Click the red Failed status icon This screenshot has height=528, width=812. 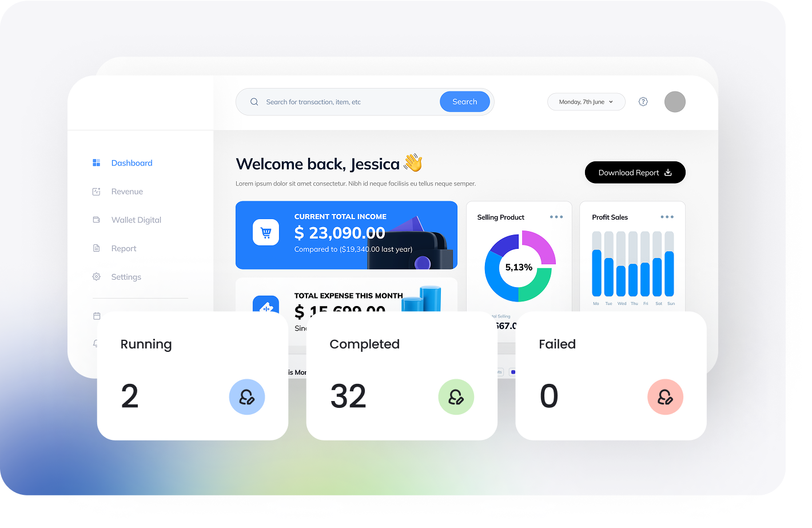665,397
